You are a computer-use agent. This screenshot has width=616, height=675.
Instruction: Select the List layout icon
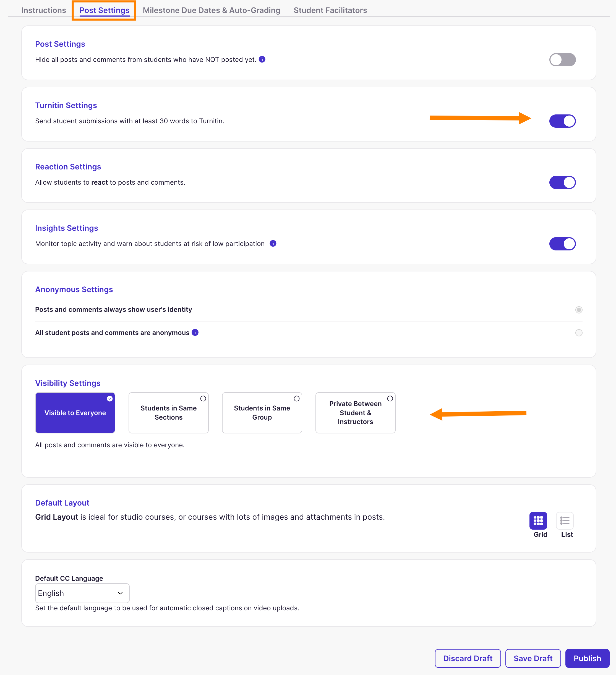click(x=564, y=520)
